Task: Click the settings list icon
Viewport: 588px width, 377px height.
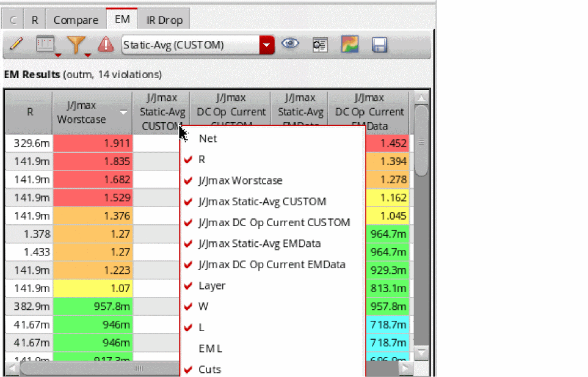Action: click(x=320, y=45)
